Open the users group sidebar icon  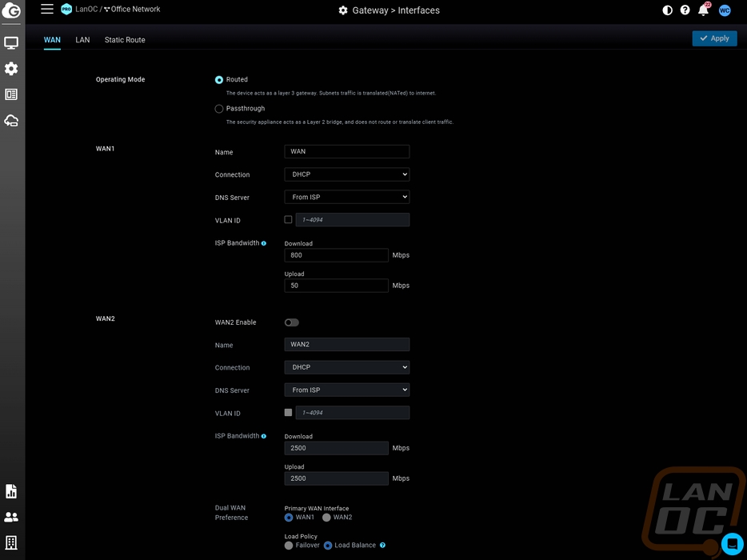(11, 517)
